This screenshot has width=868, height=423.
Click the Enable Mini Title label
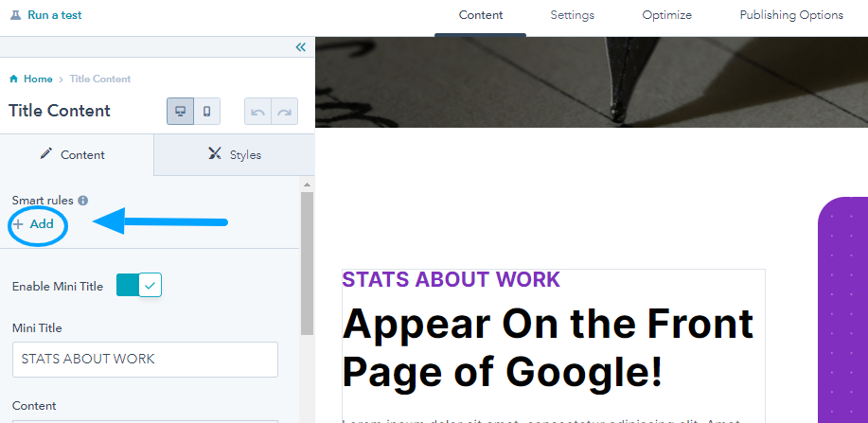point(58,286)
